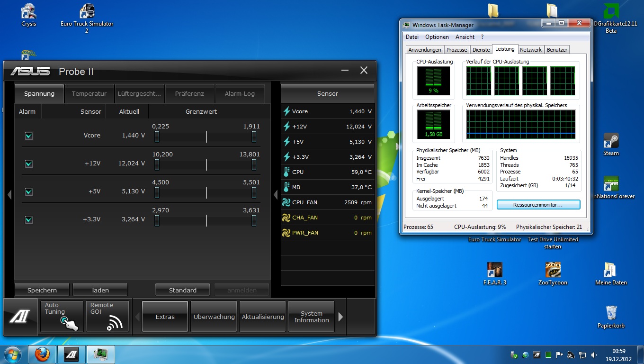Open the Überwachung section
This screenshot has height=364, width=644.
pyautogui.click(x=214, y=317)
